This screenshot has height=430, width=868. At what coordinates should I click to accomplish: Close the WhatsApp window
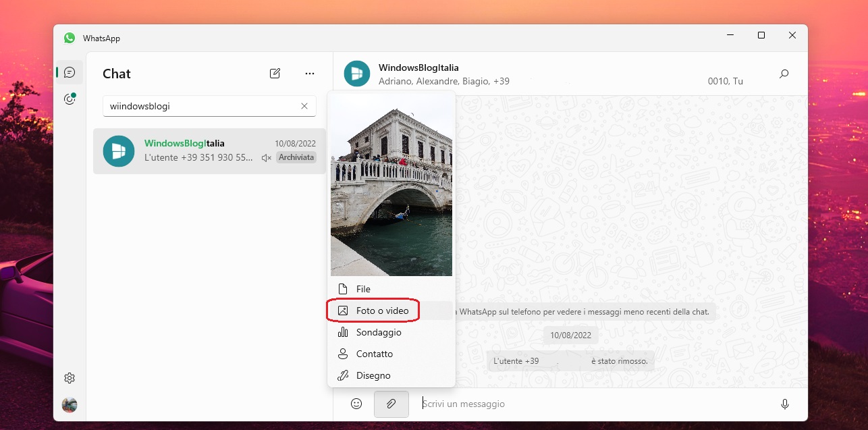(x=792, y=35)
